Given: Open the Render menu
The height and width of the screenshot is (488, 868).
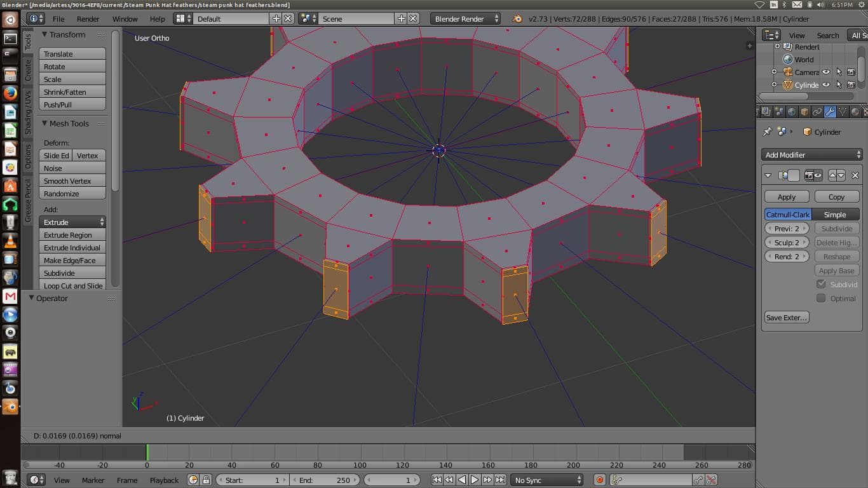Looking at the screenshot, I should tap(88, 18).
